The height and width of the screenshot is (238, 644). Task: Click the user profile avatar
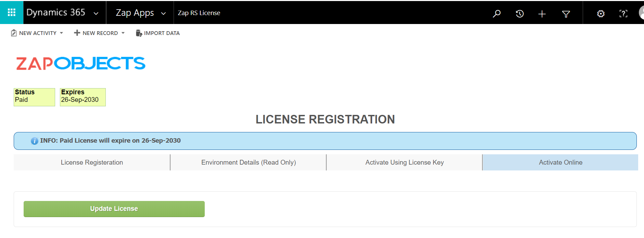641,13
